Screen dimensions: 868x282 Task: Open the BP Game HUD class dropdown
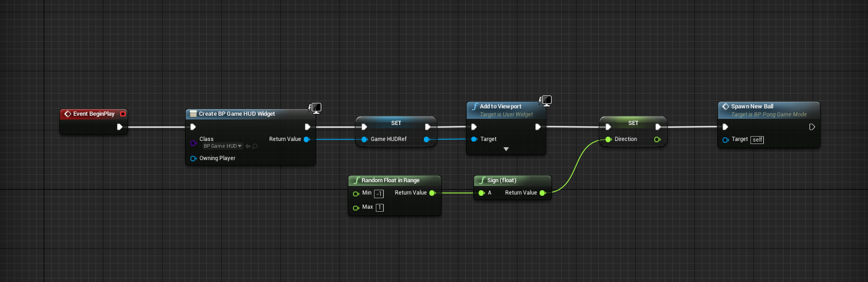click(222, 146)
